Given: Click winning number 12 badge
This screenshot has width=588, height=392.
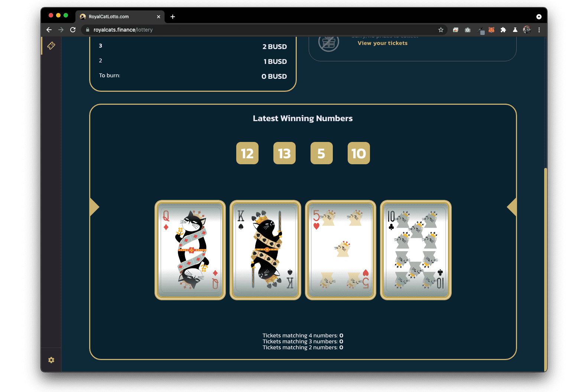Looking at the screenshot, I should 247,153.
